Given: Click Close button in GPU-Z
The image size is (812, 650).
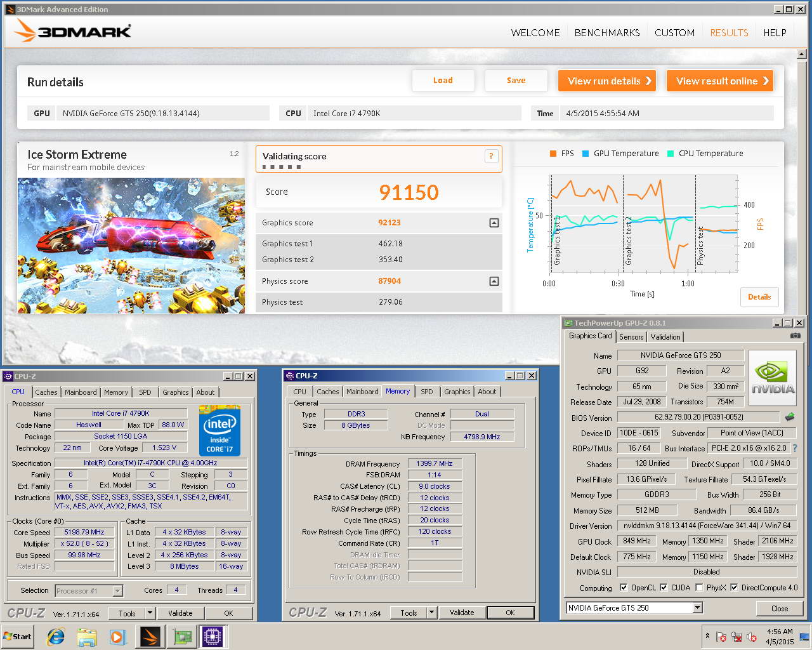Looking at the screenshot, I should point(780,608).
